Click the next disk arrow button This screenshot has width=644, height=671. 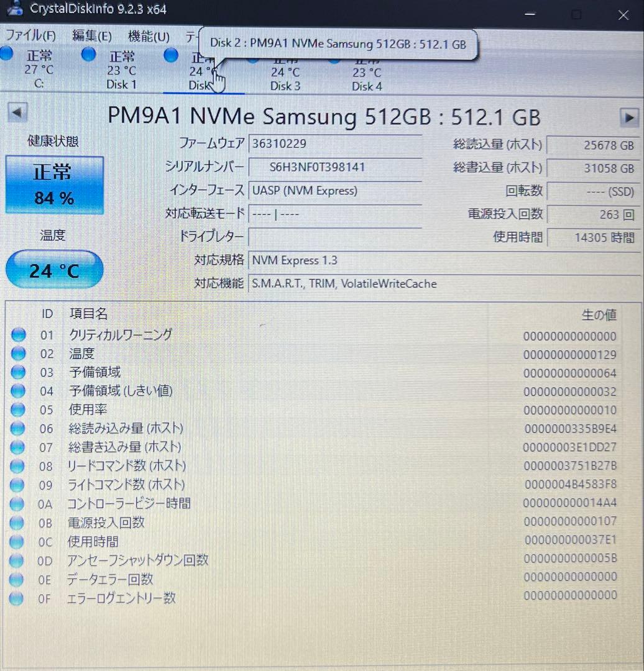click(x=629, y=117)
